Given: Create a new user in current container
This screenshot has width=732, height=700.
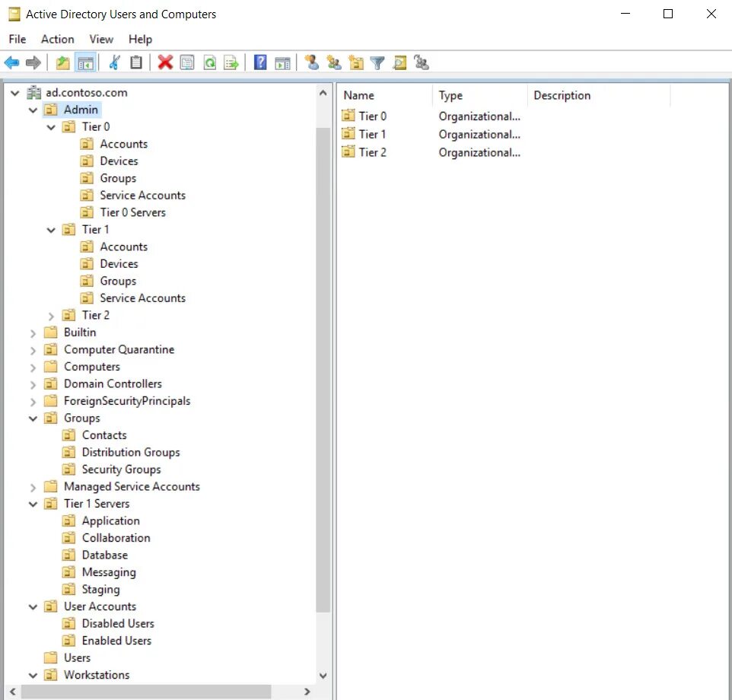Looking at the screenshot, I should click(312, 62).
